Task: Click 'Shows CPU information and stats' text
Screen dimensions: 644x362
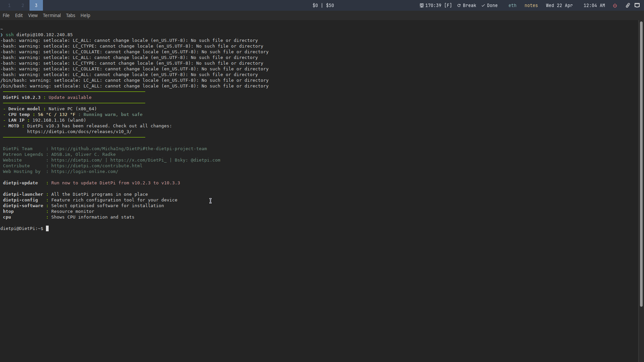Action: pyautogui.click(x=93, y=217)
